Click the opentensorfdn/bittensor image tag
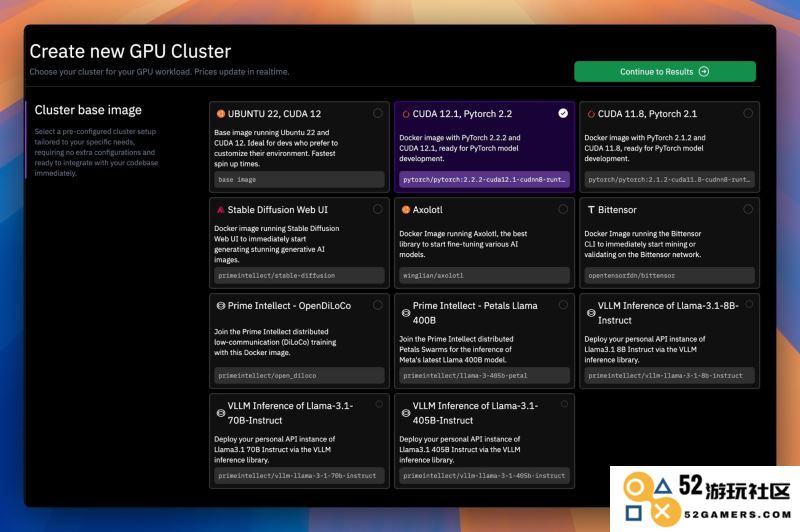The height and width of the screenshot is (532, 800). (x=669, y=275)
